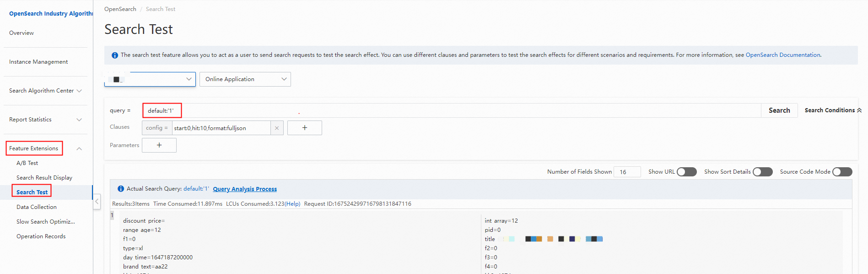Open the Query Analysis Process link
The image size is (868, 274).
pos(245,189)
